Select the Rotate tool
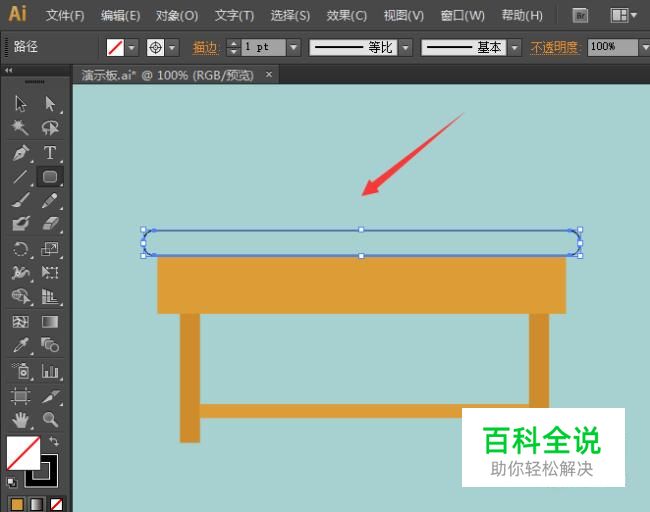This screenshot has width=650, height=512. click(20, 249)
